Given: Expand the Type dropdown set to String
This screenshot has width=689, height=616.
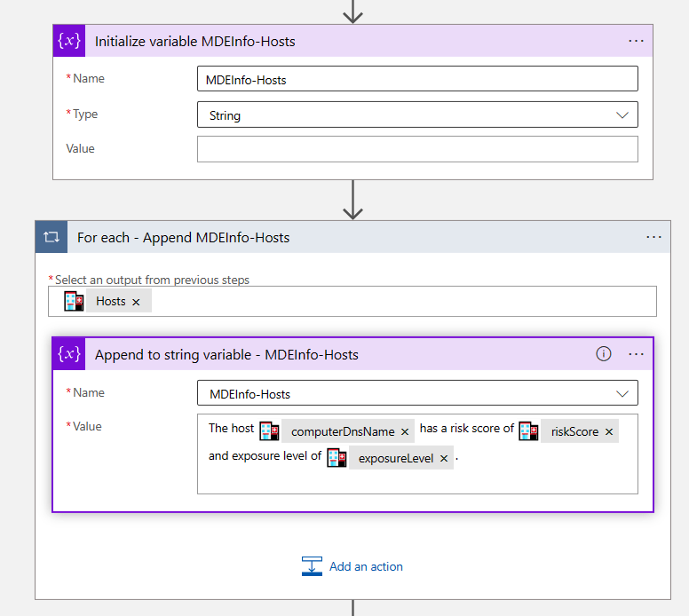Looking at the screenshot, I should click(622, 115).
